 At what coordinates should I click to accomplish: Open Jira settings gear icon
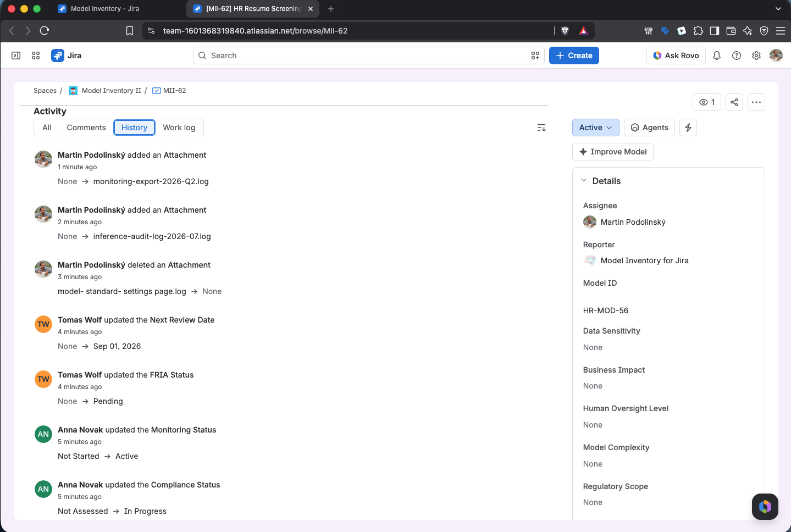(x=756, y=56)
